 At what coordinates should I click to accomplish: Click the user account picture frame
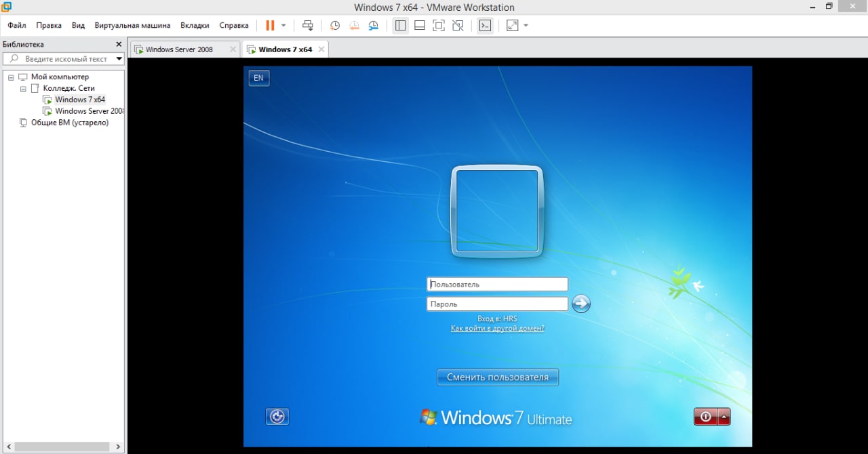click(497, 211)
